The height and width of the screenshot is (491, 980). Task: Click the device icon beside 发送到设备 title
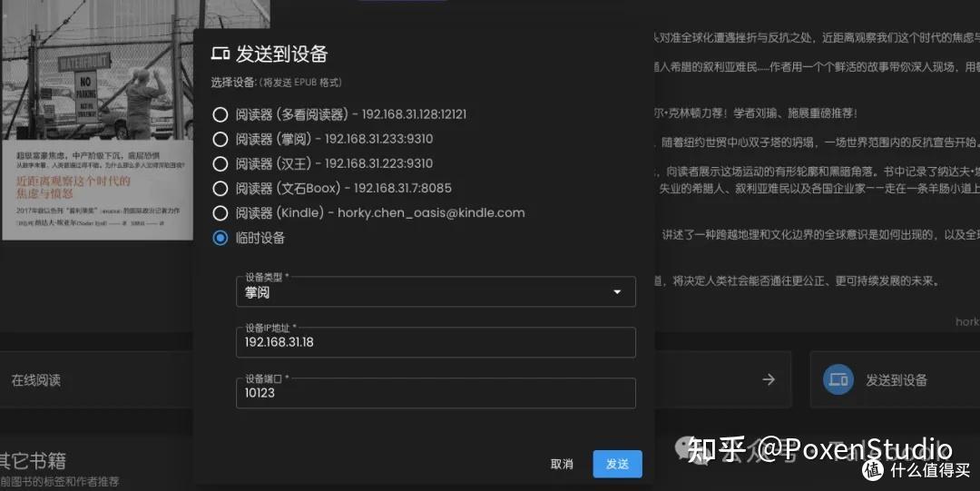pos(220,54)
